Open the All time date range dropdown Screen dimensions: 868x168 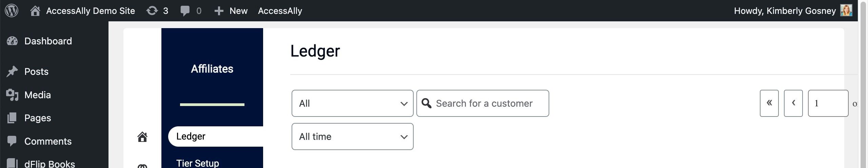coord(352,136)
